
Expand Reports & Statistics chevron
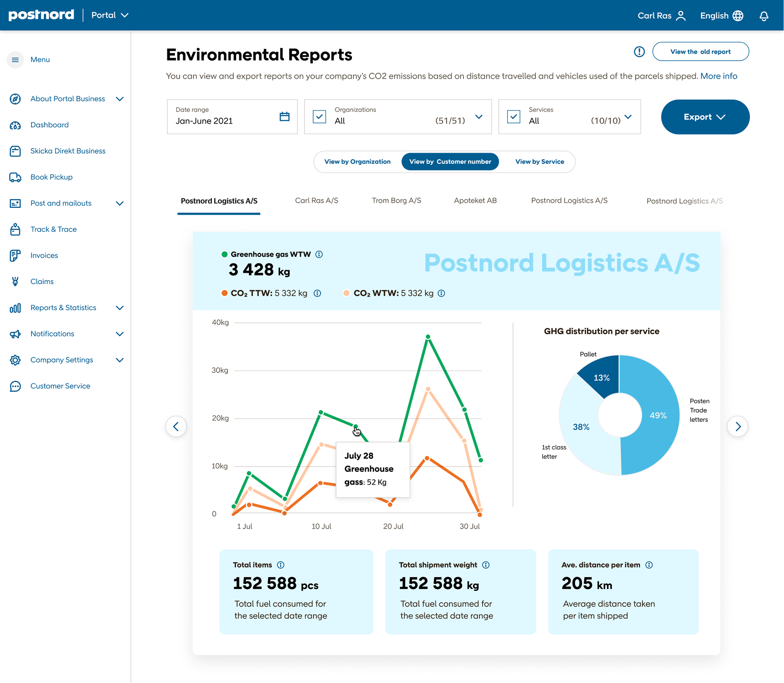point(120,308)
